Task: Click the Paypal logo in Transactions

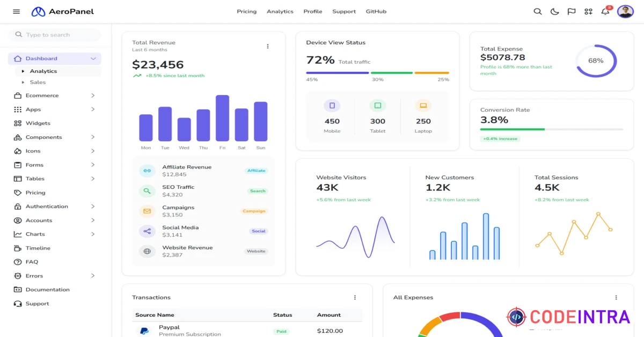Action: click(x=144, y=331)
